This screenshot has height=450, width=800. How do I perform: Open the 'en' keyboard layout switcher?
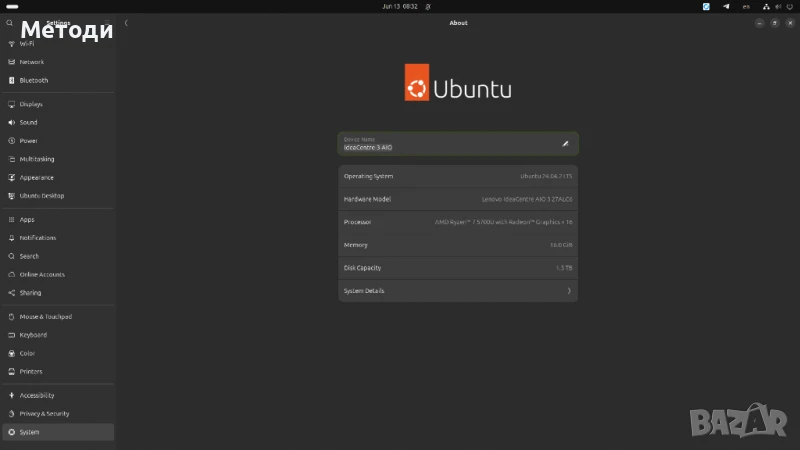pyautogui.click(x=745, y=6)
